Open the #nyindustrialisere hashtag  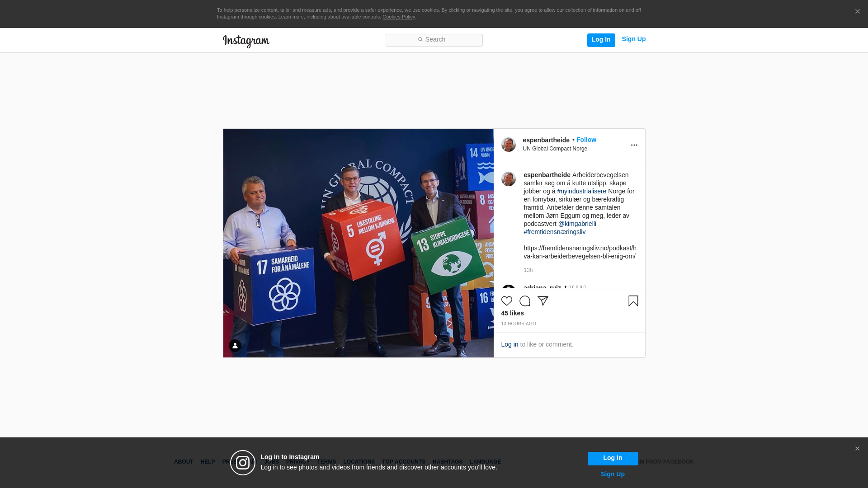(x=581, y=191)
